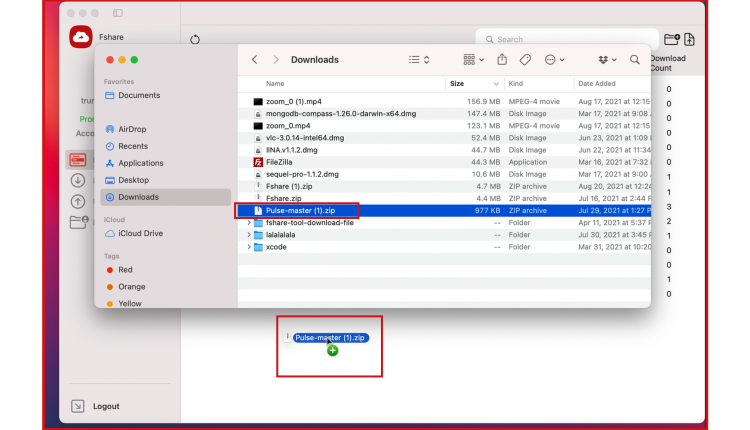This screenshot has height=430, width=750.
Task: Sort Finder list by Name column
Action: click(275, 83)
